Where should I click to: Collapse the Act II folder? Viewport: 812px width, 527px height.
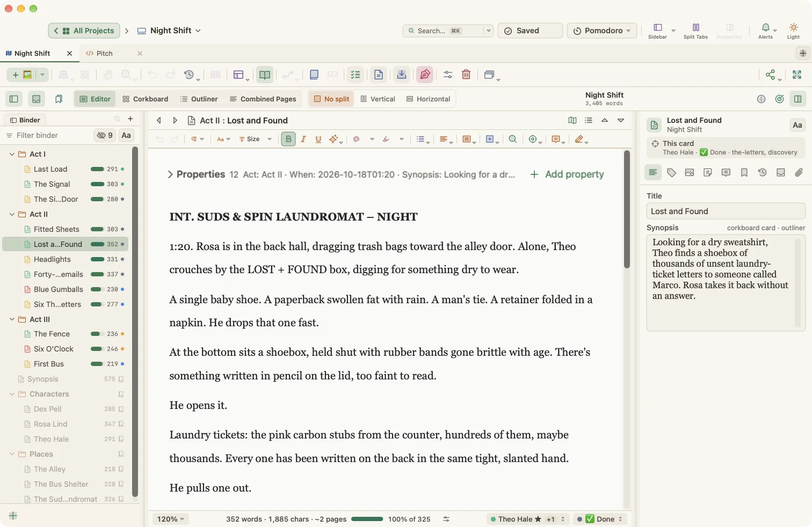(12, 214)
